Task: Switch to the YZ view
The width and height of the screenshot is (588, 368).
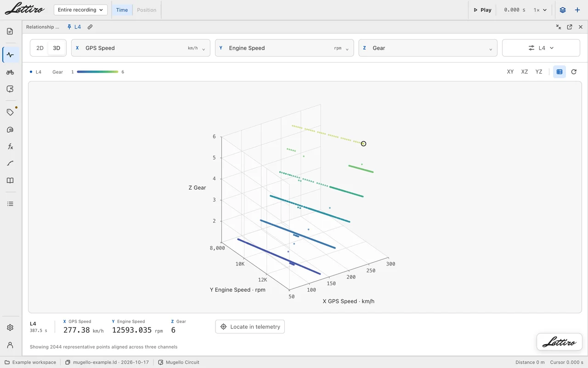Action: 539,72
